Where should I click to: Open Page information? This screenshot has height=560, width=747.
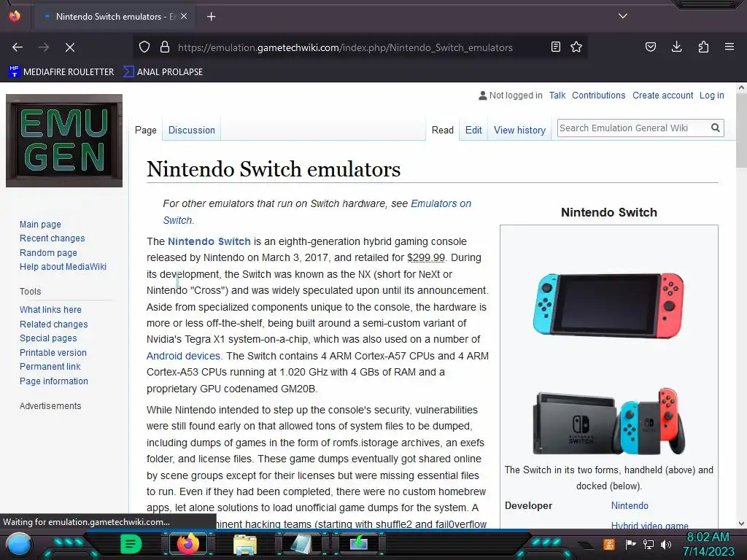tap(54, 381)
